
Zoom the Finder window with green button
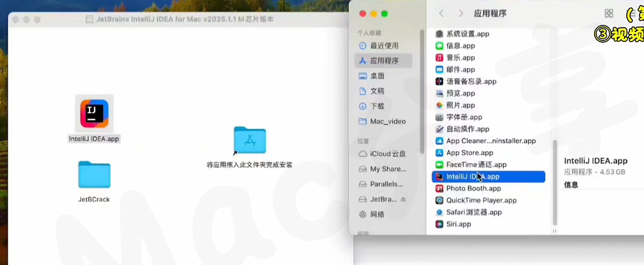coord(384,14)
